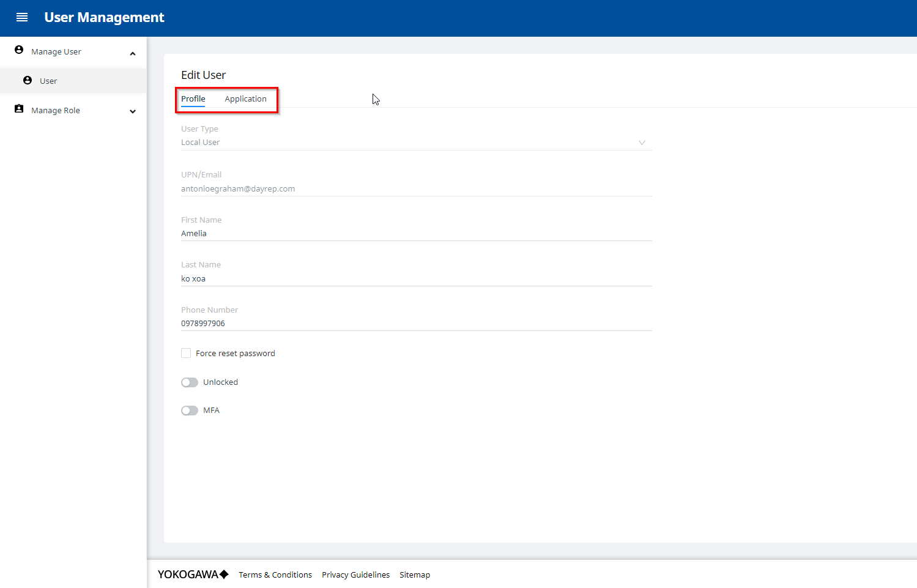Switch to the Application tab
Viewport: 917px width, 588px height.
(x=245, y=99)
